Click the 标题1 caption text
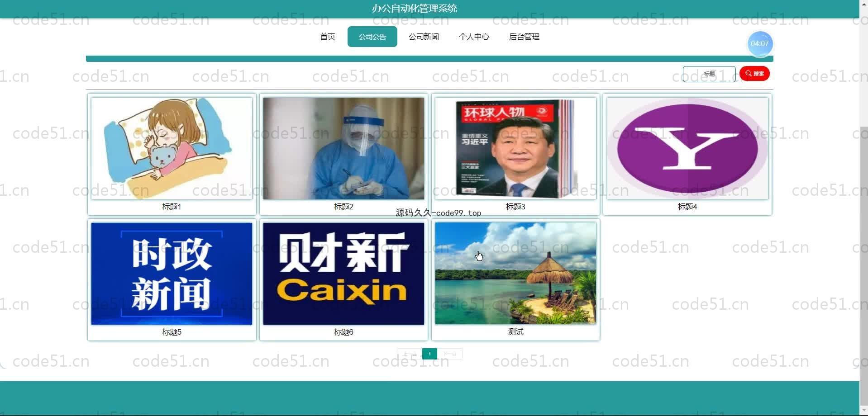The width and height of the screenshot is (868, 416). click(x=172, y=207)
